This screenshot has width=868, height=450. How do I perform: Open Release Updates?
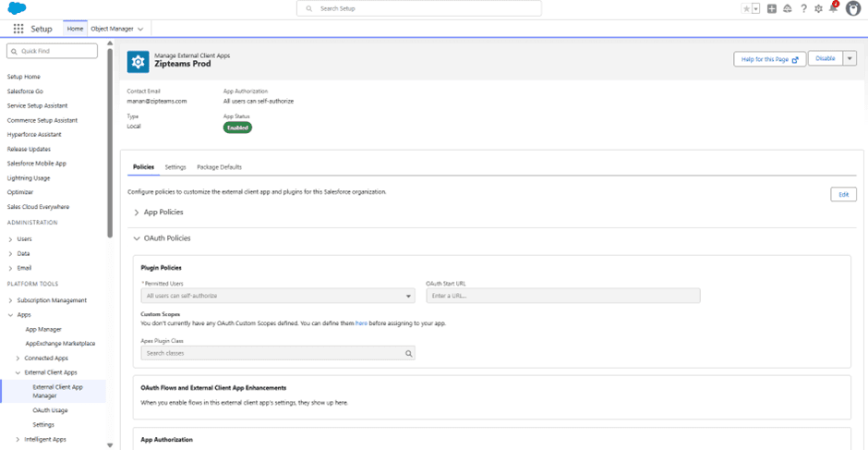click(29, 149)
